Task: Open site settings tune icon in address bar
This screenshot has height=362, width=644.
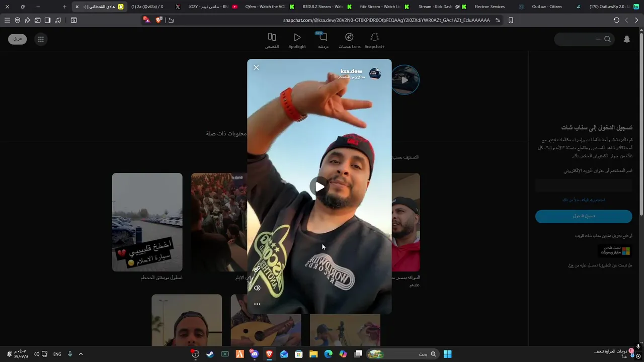Action: point(498,20)
